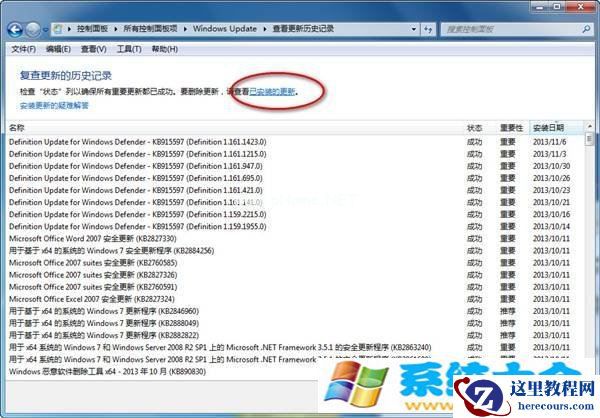Go back with the Back arrow button
600x418 pixels.
(x=15, y=29)
